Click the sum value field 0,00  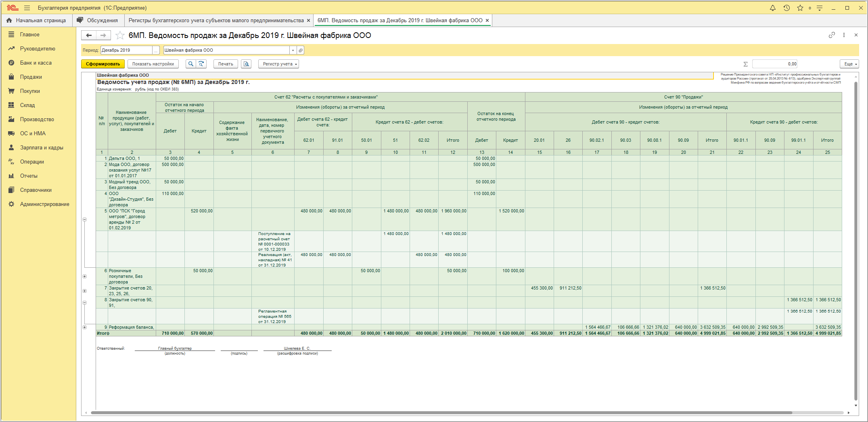pos(775,64)
